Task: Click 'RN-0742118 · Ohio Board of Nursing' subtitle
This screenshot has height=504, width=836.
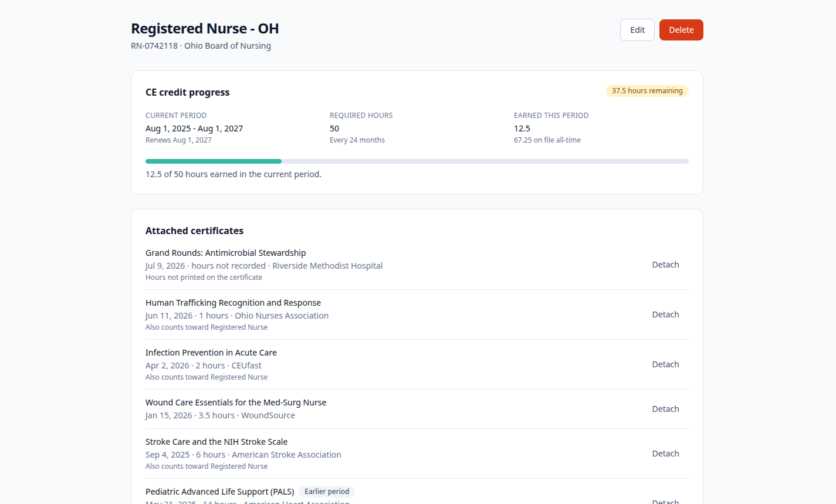Action: point(201,46)
